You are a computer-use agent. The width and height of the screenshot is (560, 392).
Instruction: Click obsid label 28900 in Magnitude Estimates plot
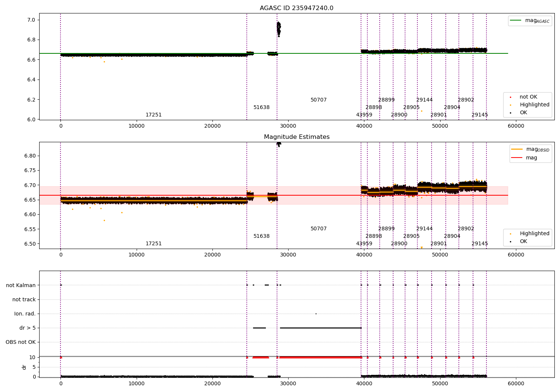tap(399, 244)
